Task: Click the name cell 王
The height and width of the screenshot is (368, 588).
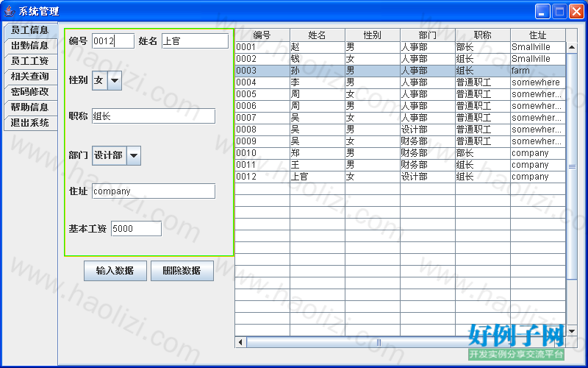Action: click(x=318, y=165)
